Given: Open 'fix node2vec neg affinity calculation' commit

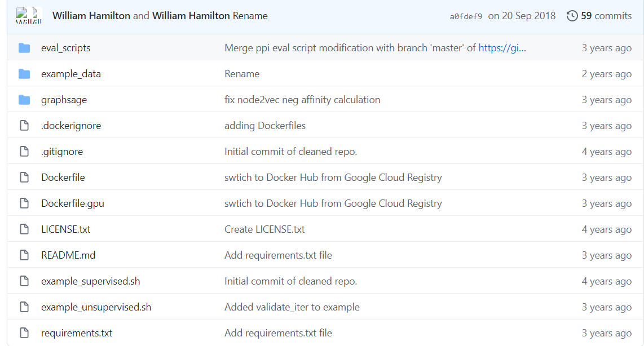Looking at the screenshot, I should coord(302,100).
